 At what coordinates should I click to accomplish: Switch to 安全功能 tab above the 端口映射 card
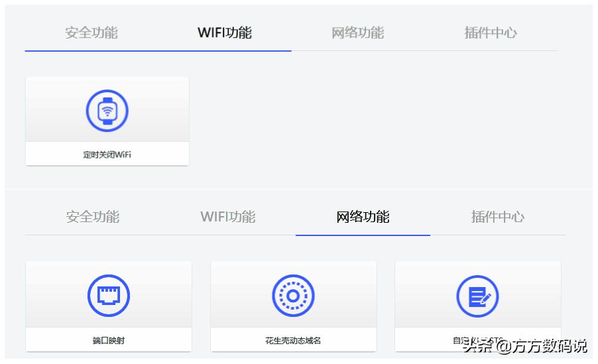(93, 217)
